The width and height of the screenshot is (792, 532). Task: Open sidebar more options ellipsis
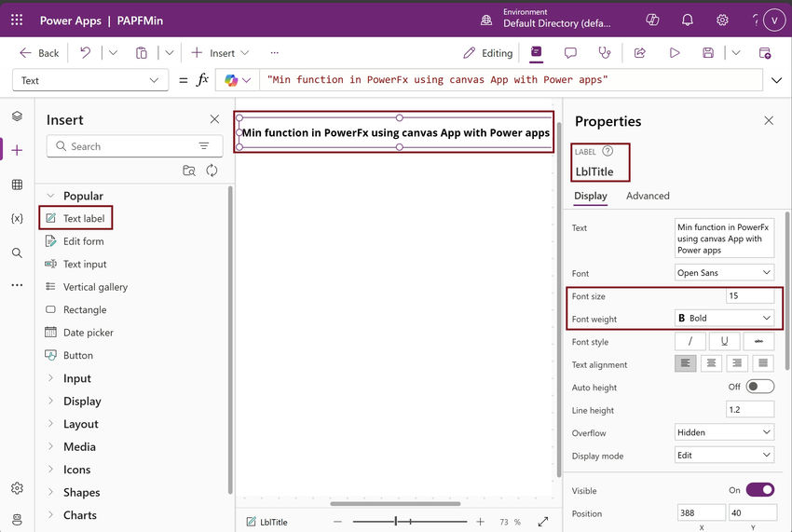(x=17, y=285)
